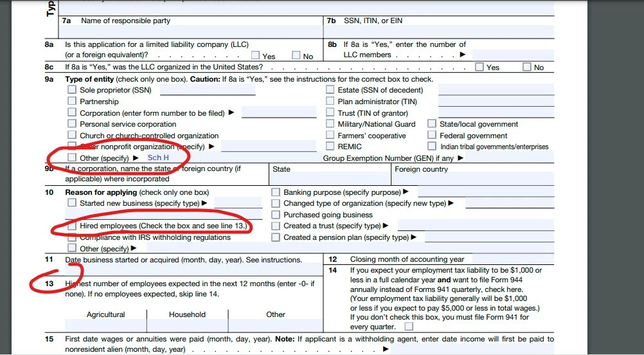644x355 pixels.
Task: Focus the Other specify field on line 10
Action: point(350,248)
